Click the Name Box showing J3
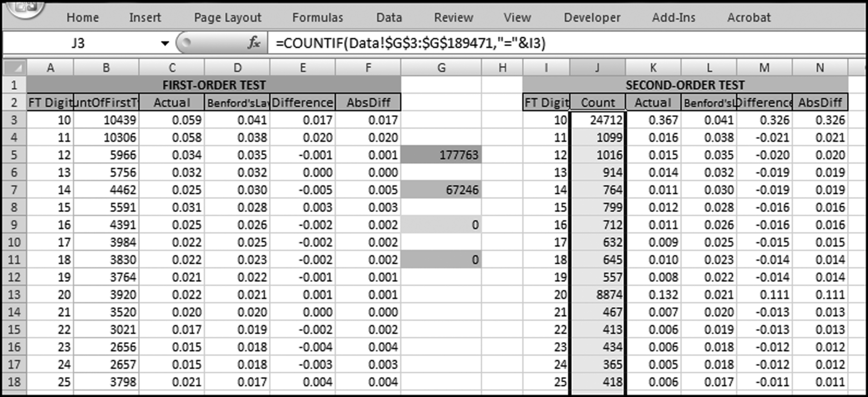Viewport: 868px width, 397px height. pos(79,43)
